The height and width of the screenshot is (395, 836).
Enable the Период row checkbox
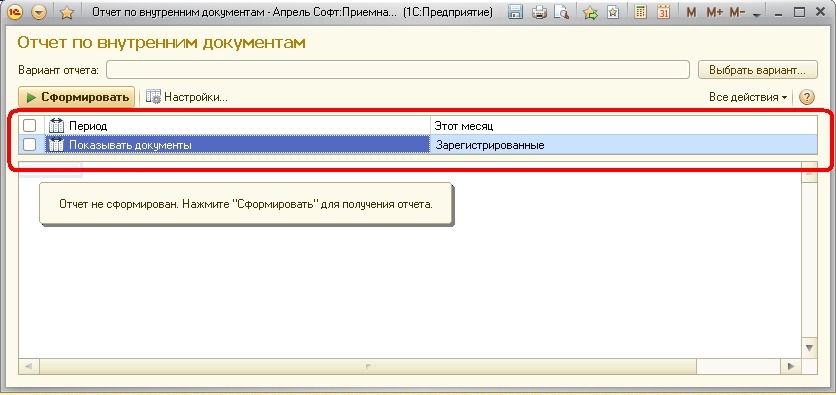click(x=29, y=126)
